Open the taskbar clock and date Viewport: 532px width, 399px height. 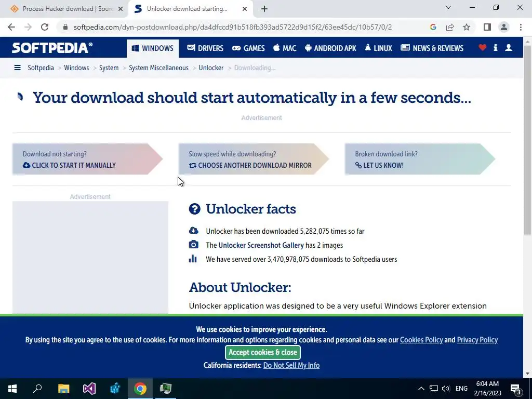(x=487, y=389)
